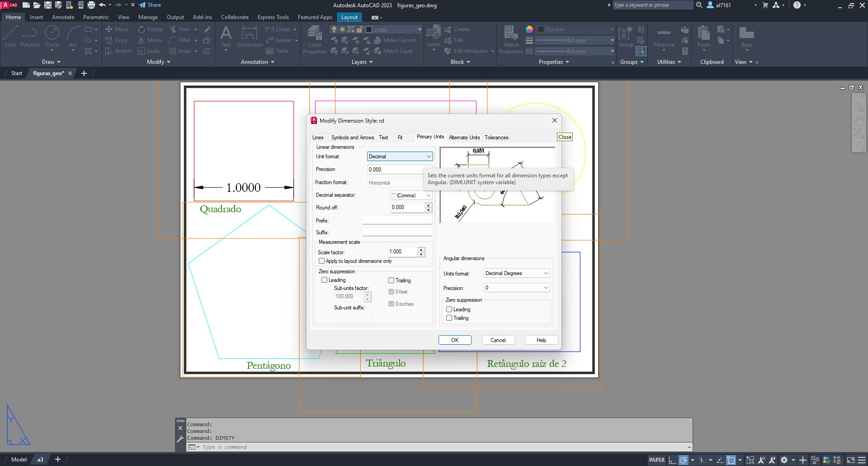The image size is (868, 466).
Task: Enable Leading zero suppression for linear dimensions
Action: click(x=324, y=280)
